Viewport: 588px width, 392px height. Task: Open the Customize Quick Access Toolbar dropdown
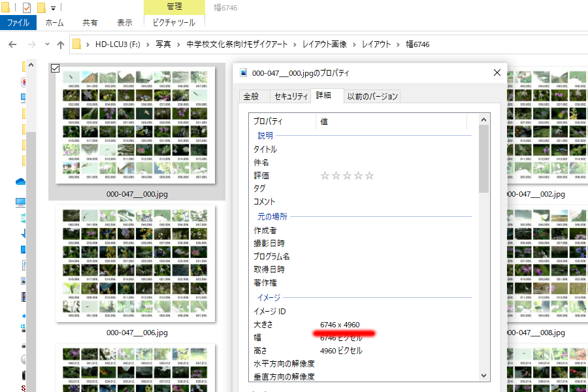54,8
